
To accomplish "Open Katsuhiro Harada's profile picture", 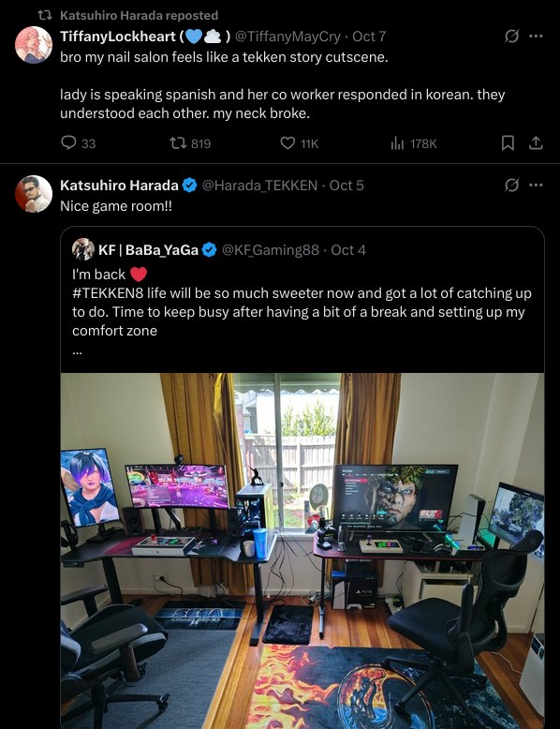I will click(x=34, y=194).
